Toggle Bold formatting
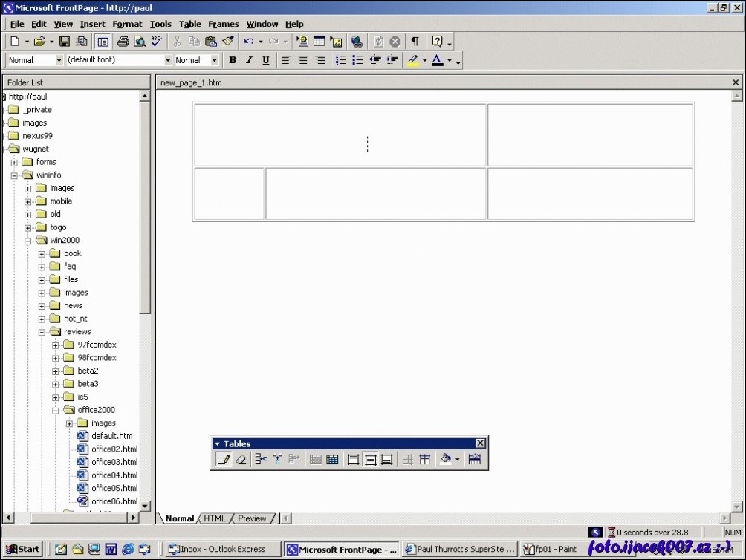The width and height of the screenshot is (746, 560). click(x=233, y=60)
